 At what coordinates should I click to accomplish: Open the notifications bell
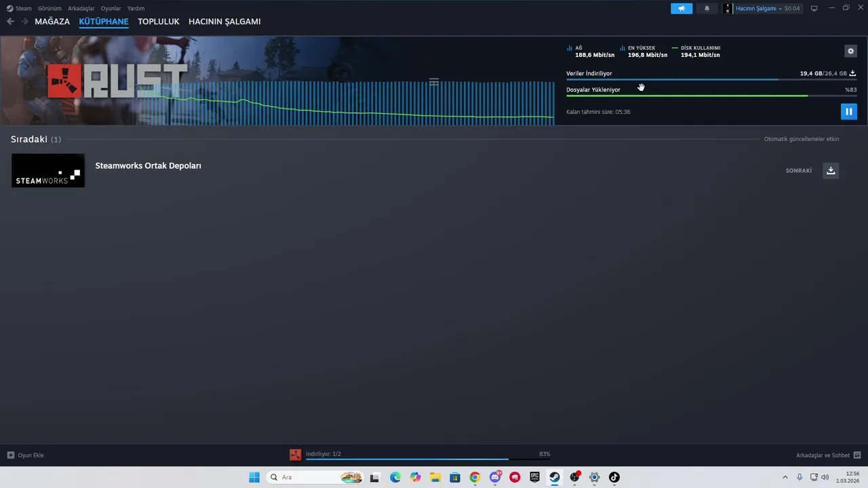click(707, 8)
